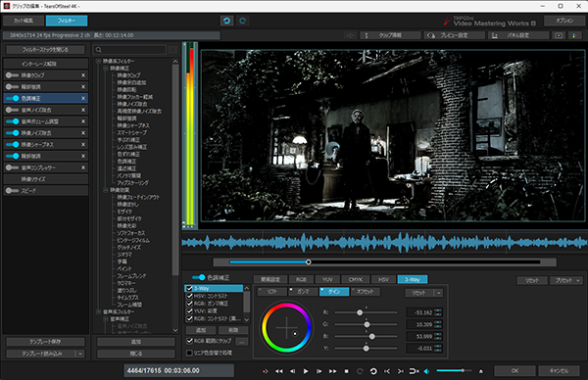Image resolution: width=588 pixels, height=380 pixels.
Task: Switch to the RGB tab
Action: (301, 279)
